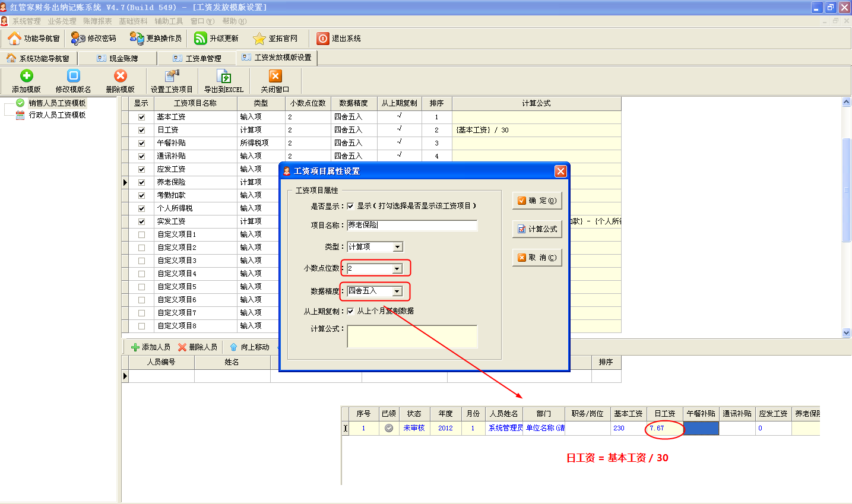Open the 数据精度 dropdown
The width and height of the screenshot is (852, 504).
(397, 291)
